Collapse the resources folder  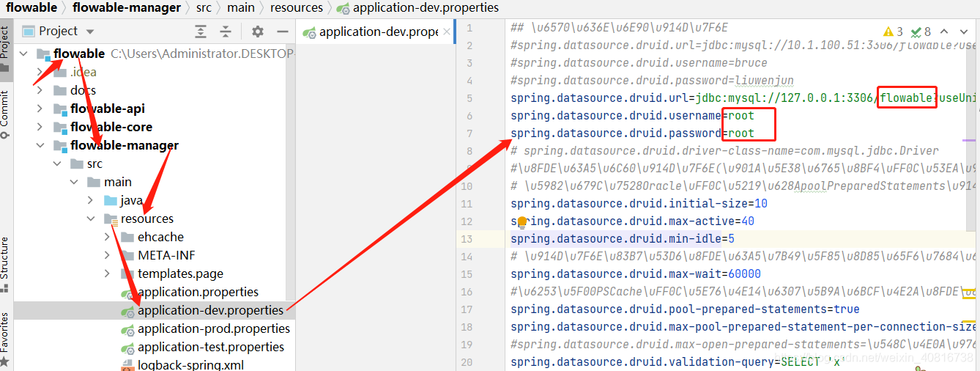pyautogui.click(x=91, y=218)
